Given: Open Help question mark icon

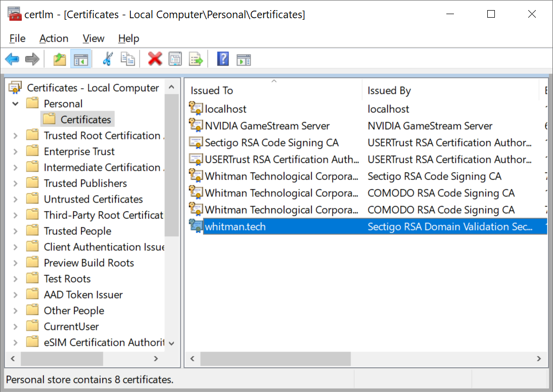Looking at the screenshot, I should (x=223, y=59).
